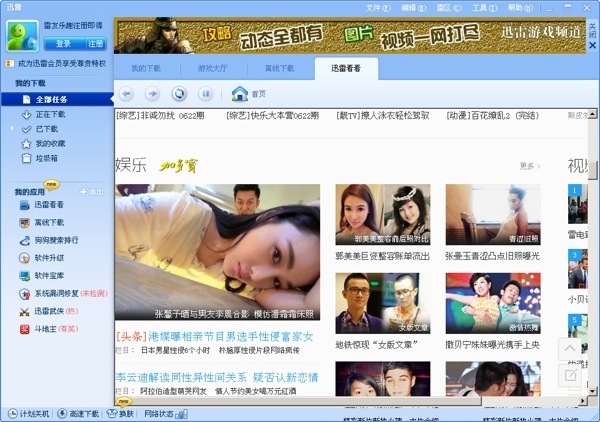Click 高速下载 in the status bar

click(79, 414)
